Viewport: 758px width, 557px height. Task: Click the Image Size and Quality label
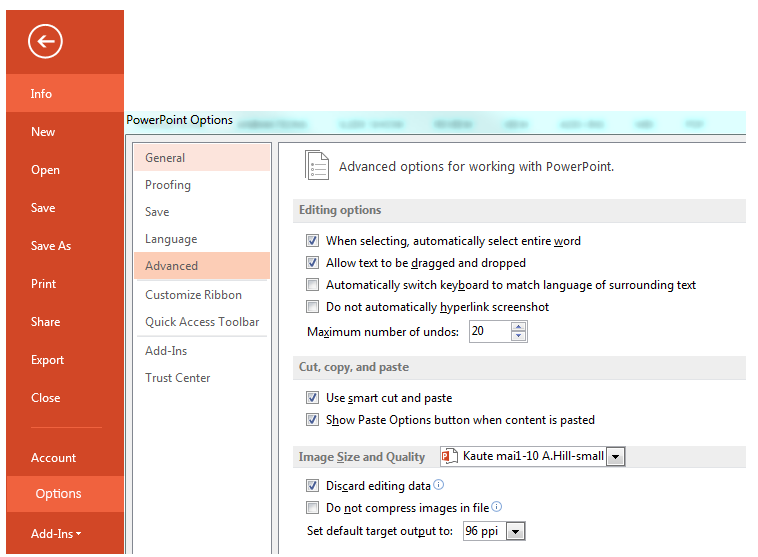(x=362, y=457)
